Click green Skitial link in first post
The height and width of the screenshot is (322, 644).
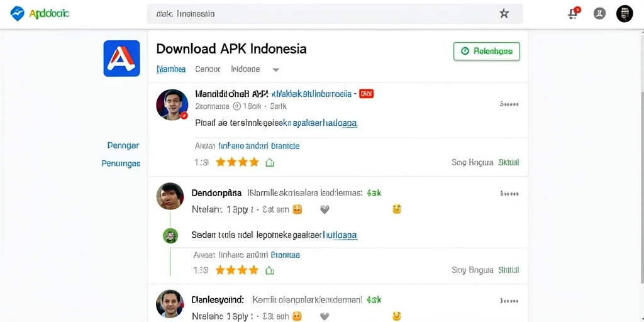click(x=508, y=162)
